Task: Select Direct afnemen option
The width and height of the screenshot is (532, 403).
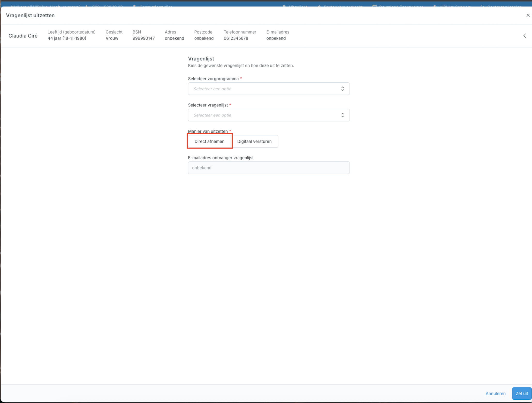Action: (x=209, y=141)
